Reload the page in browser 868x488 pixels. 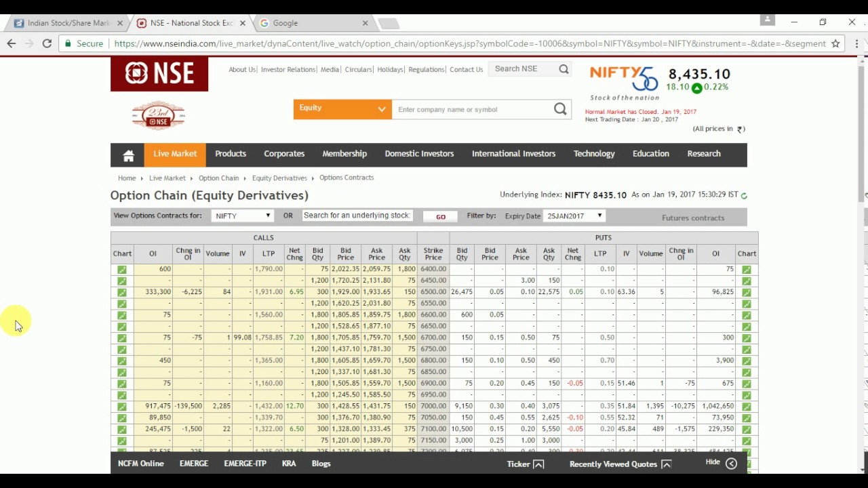pyautogui.click(x=47, y=43)
